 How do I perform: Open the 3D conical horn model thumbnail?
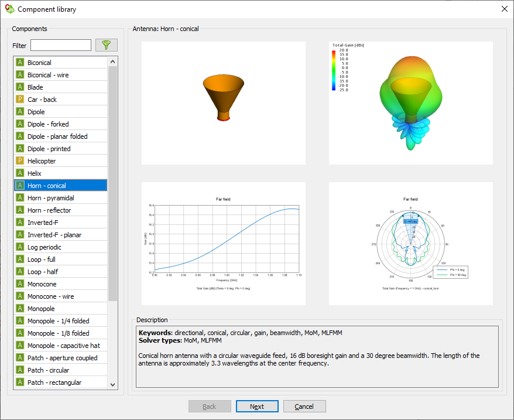[x=224, y=103]
